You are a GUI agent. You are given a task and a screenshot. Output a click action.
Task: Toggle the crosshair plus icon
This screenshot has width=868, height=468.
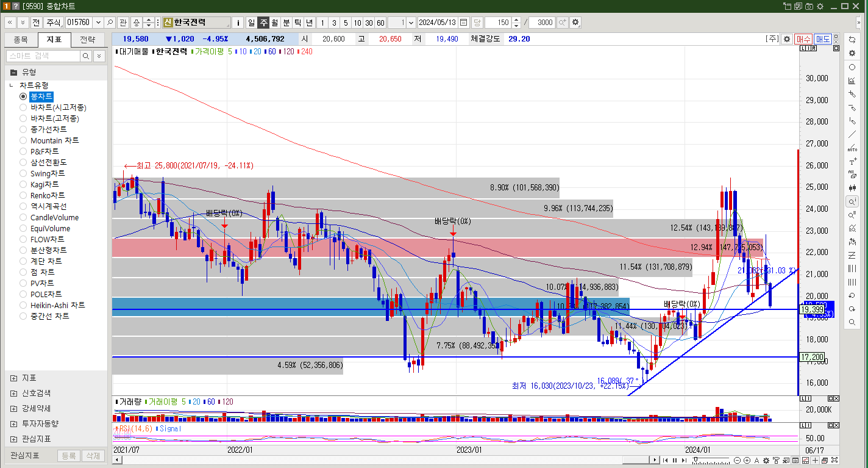(x=815, y=461)
